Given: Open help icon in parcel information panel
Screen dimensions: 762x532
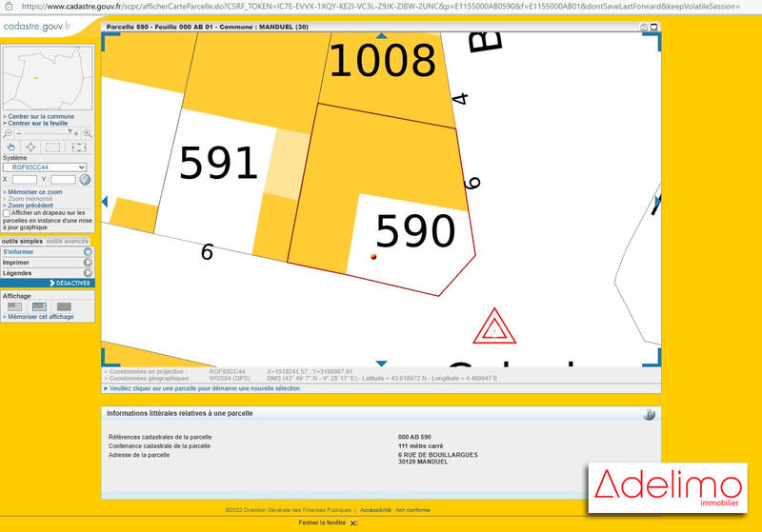Looking at the screenshot, I should pos(649,414).
